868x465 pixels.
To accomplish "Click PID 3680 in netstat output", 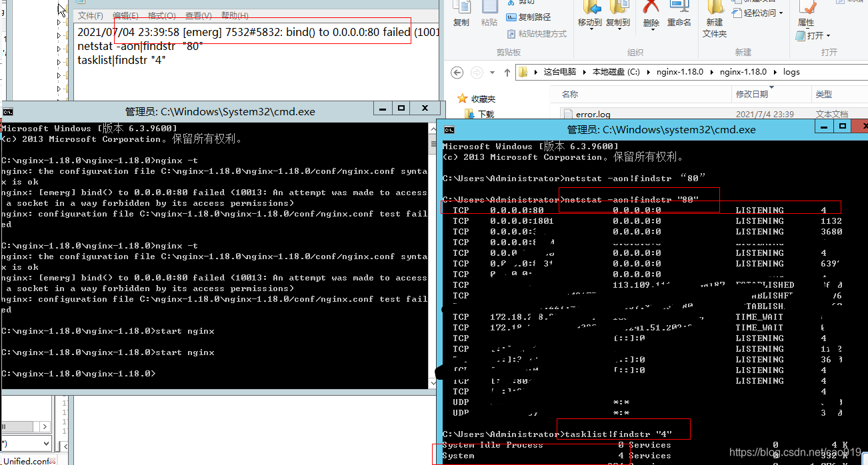I will click(x=831, y=232).
